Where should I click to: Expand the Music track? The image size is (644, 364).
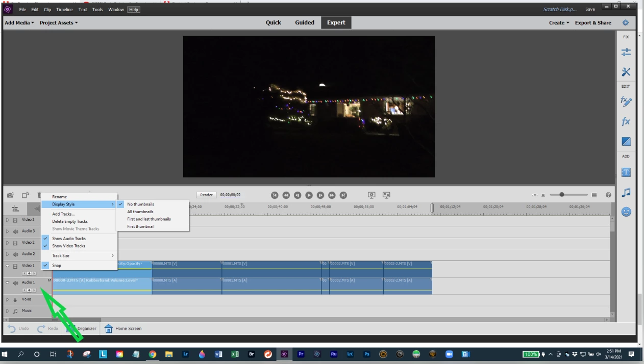pyautogui.click(x=7, y=311)
